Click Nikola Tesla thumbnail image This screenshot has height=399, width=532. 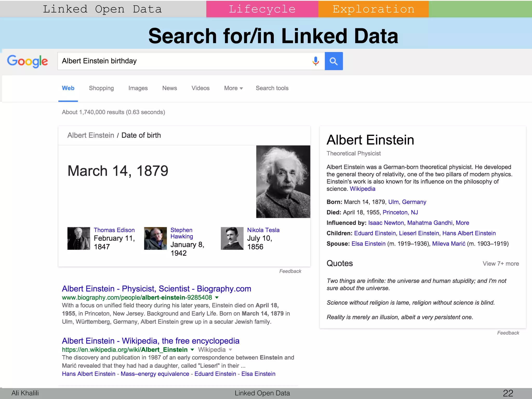[x=232, y=238]
